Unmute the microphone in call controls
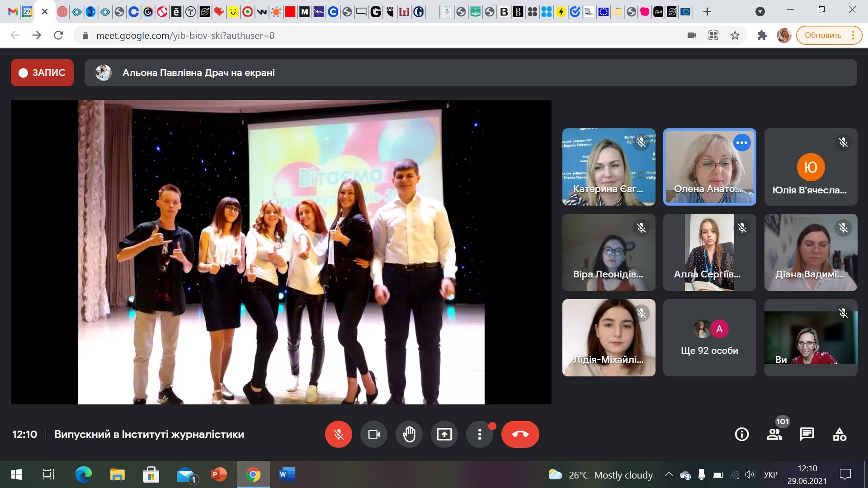 (x=338, y=434)
